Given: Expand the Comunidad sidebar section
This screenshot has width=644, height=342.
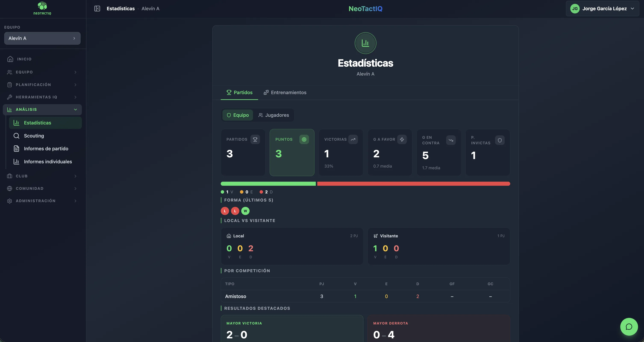Looking at the screenshot, I should tap(42, 188).
